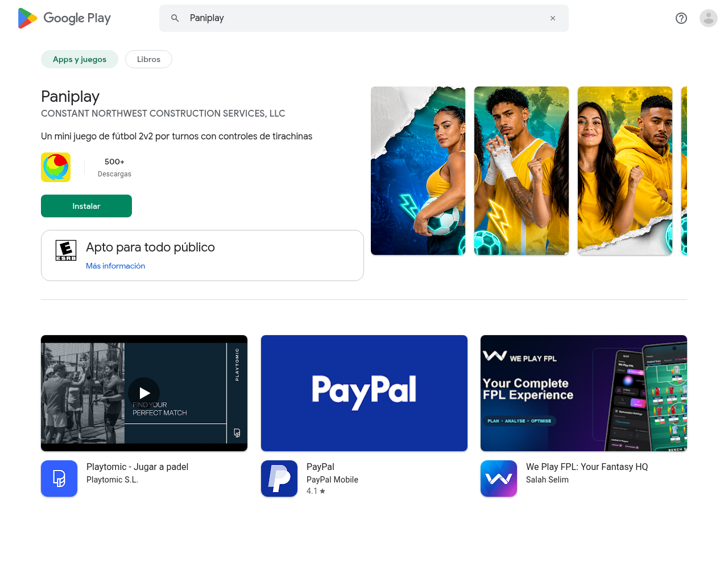
Task: Click Constant Northwest Construction Services developer name
Action: pyautogui.click(x=163, y=113)
